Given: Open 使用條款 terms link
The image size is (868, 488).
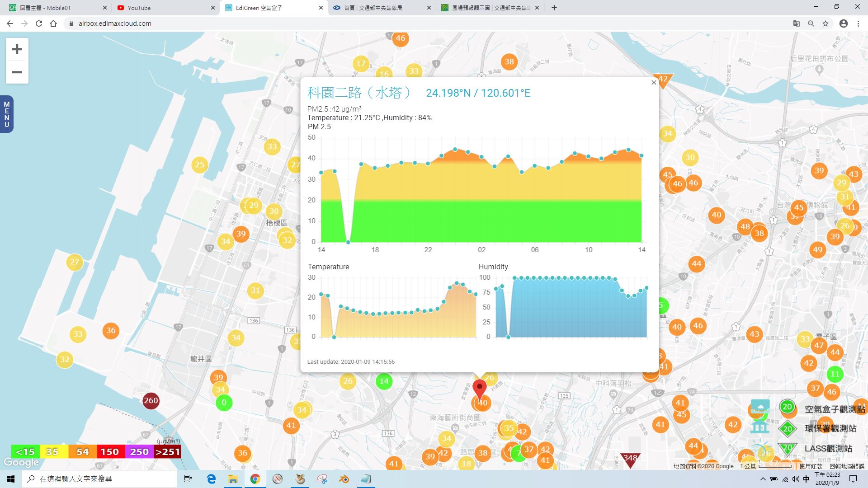Looking at the screenshot, I should 811,466.
